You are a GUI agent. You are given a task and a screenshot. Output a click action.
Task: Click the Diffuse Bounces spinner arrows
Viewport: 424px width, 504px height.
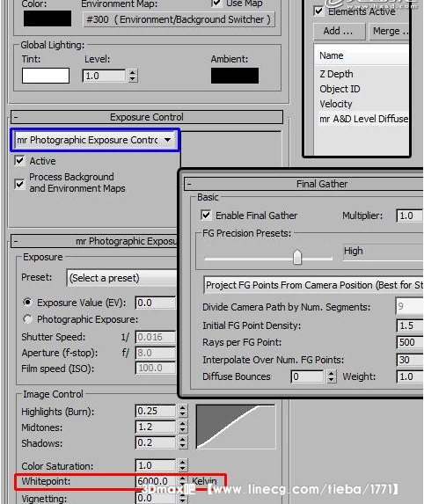point(332,376)
